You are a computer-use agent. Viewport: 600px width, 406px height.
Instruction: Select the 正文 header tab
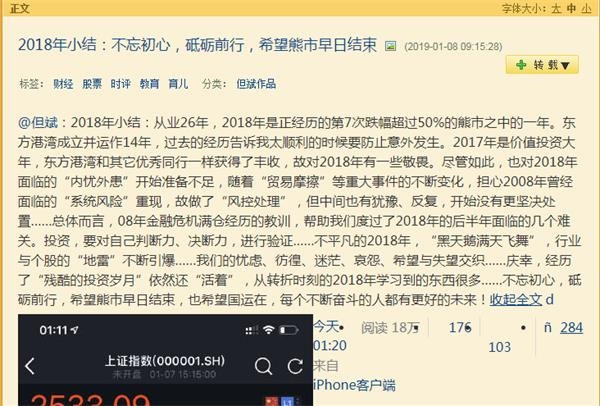(x=20, y=8)
